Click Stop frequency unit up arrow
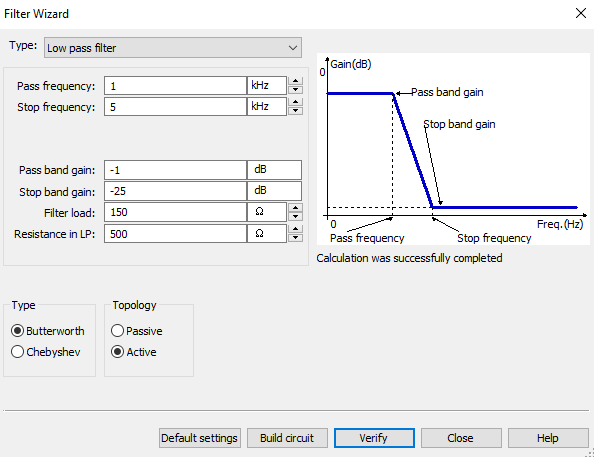Image resolution: width=594 pixels, height=457 pixels. tap(295, 102)
